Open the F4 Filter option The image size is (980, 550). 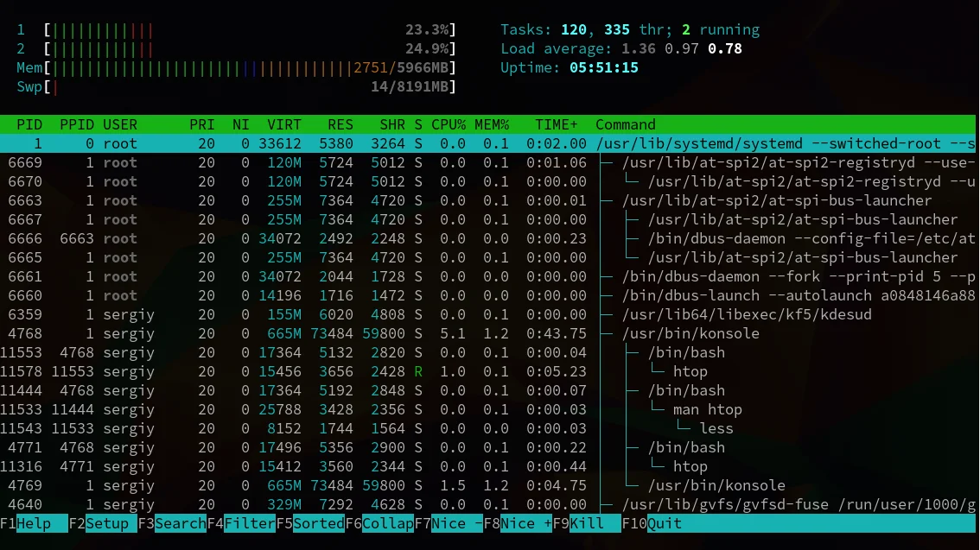point(241,523)
